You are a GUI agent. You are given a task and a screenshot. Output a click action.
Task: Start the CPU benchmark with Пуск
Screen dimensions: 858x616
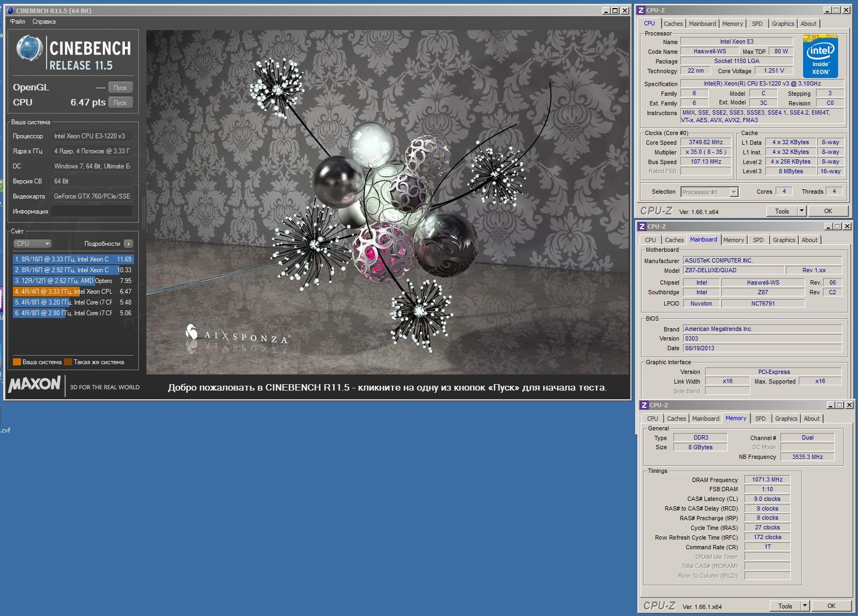pos(120,102)
